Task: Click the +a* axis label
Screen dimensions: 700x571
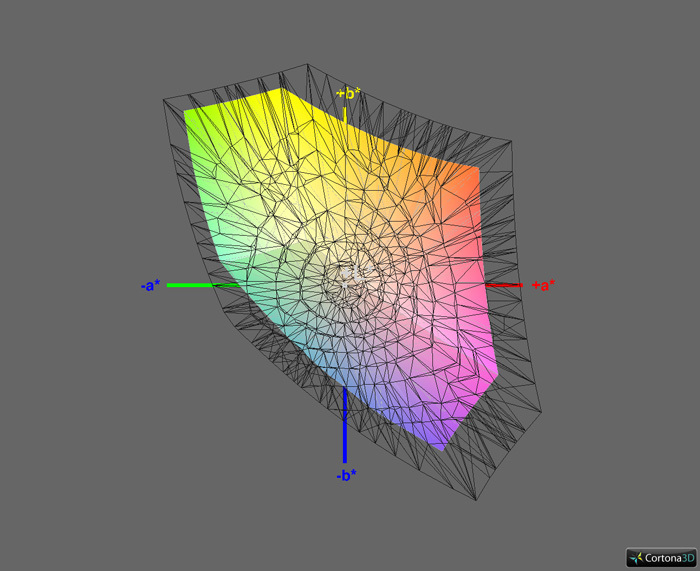Action: coord(543,285)
